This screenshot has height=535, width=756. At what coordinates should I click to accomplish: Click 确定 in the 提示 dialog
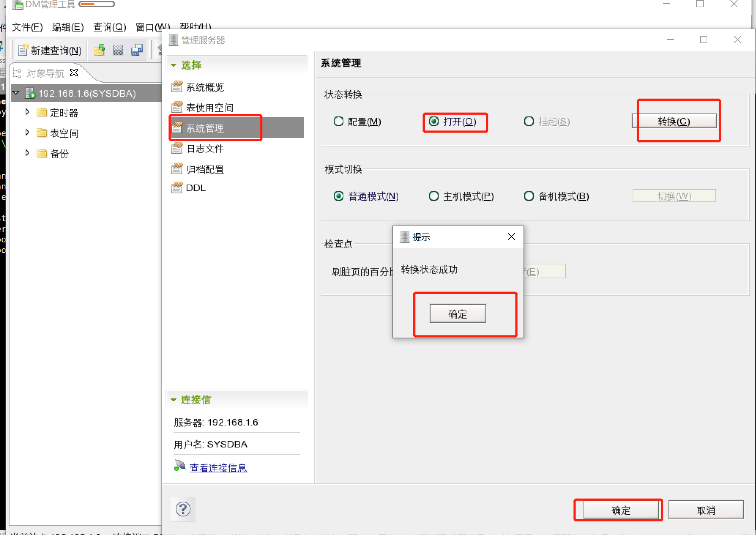tap(458, 313)
